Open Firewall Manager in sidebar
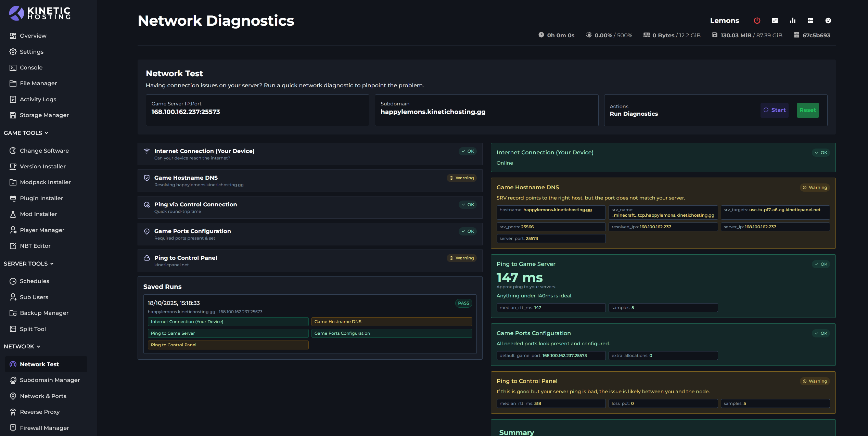 [x=44, y=428]
